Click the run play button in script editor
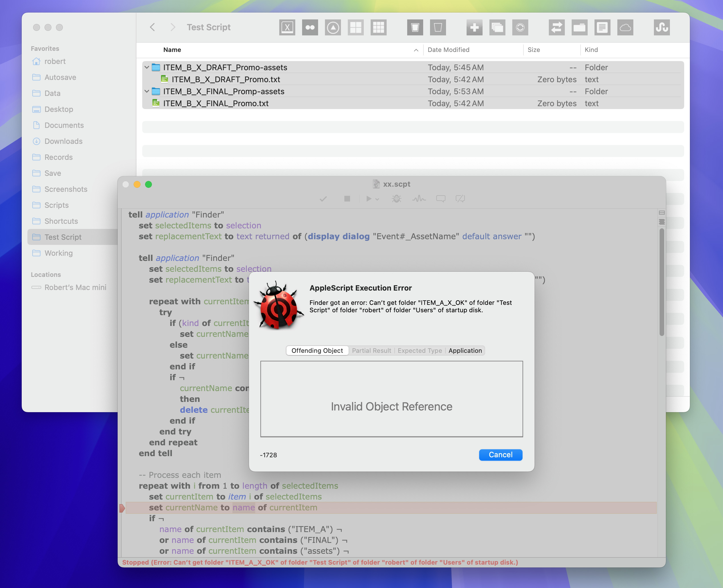This screenshot has width=723, height=588. 369,199
